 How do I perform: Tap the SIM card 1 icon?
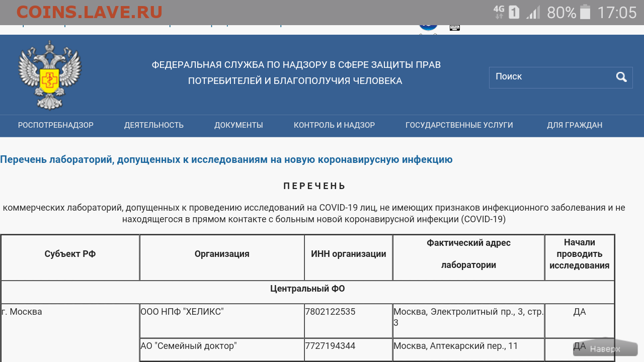514,12
